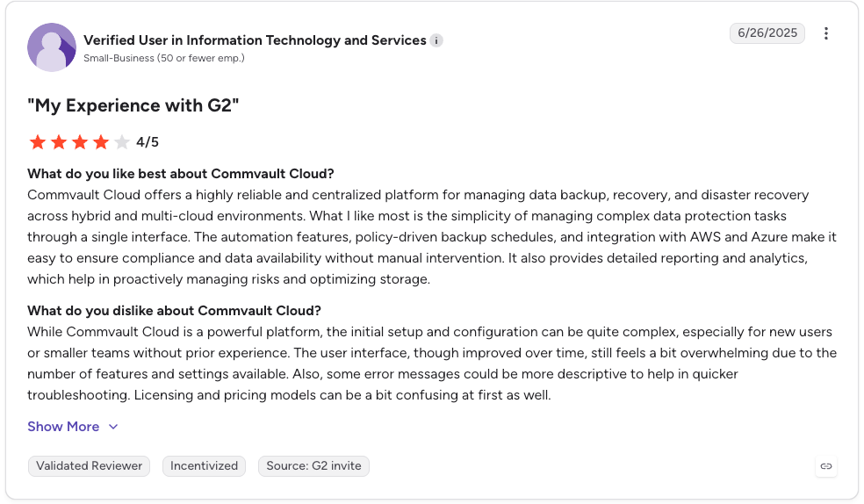This screenshot has height=504, width=864.
Task: Click the purple reviewer avatar
Action: [x=52, y=47]
